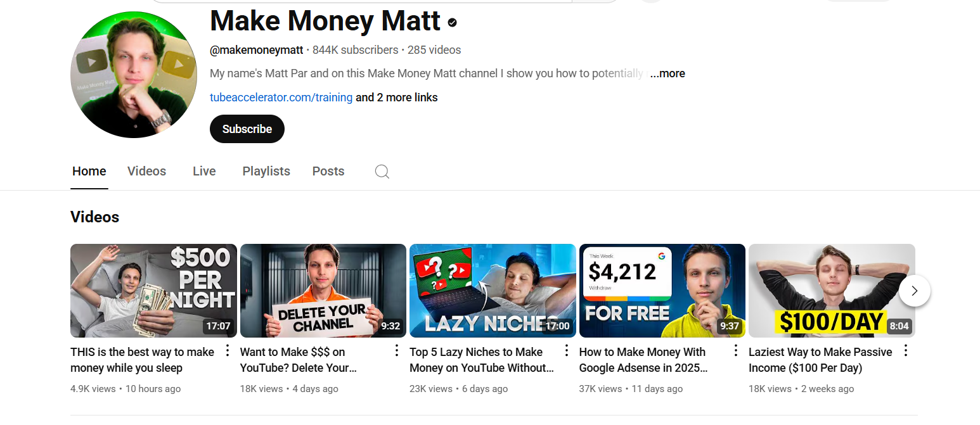Viewport: 980px width, 425px height.
Task: Show next videos with right arrow chevron
Action: 914,291
